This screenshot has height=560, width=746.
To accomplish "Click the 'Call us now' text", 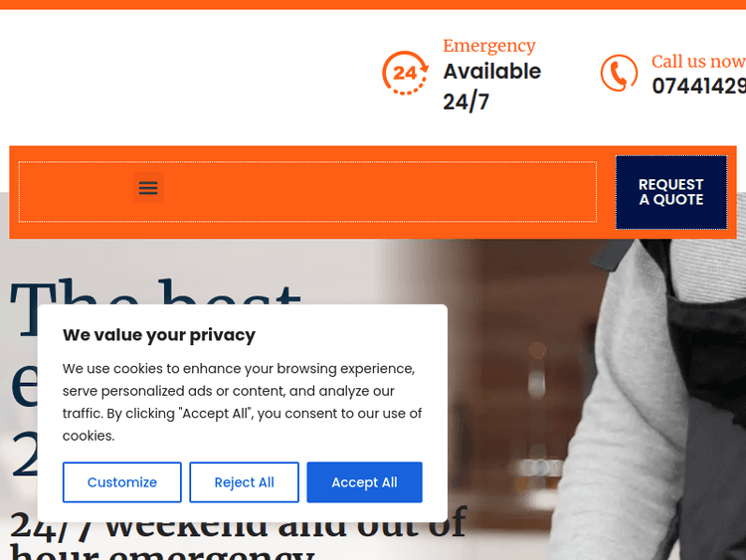I will tap(698, 62).
